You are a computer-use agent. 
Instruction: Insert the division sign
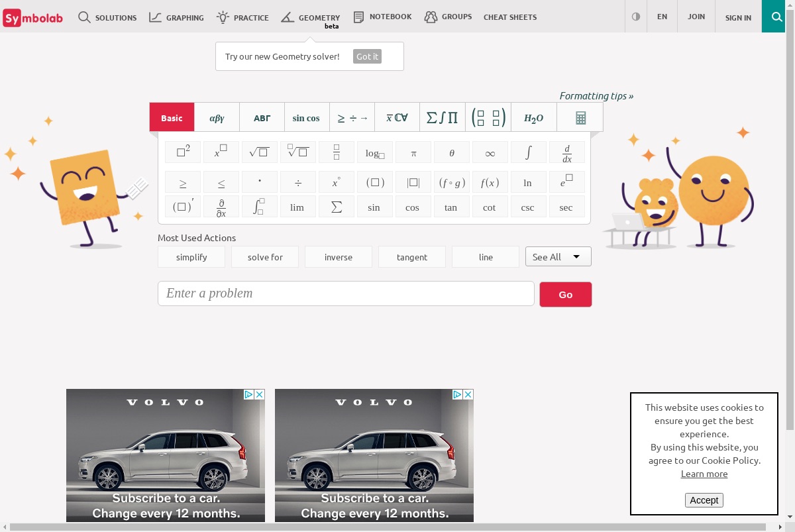point(298,183)
